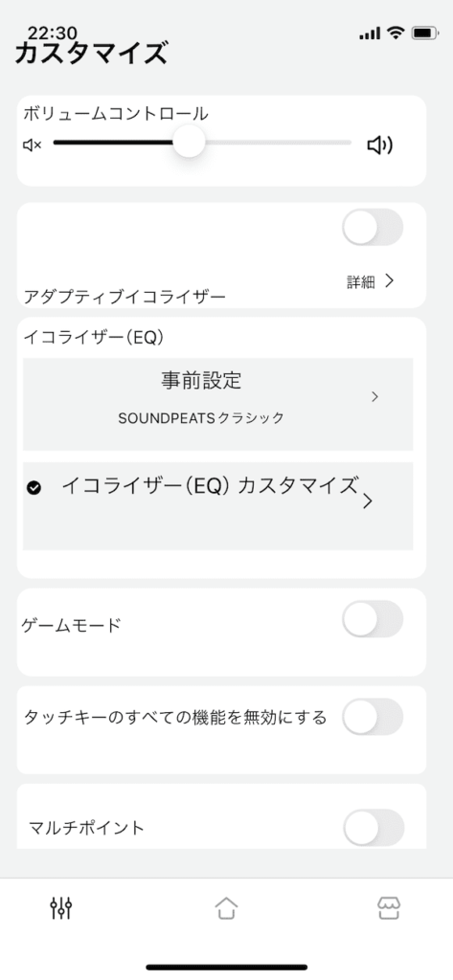The image size is (453, 980).
Task: Tap the battery status icon
Action: tap(425, 33)
